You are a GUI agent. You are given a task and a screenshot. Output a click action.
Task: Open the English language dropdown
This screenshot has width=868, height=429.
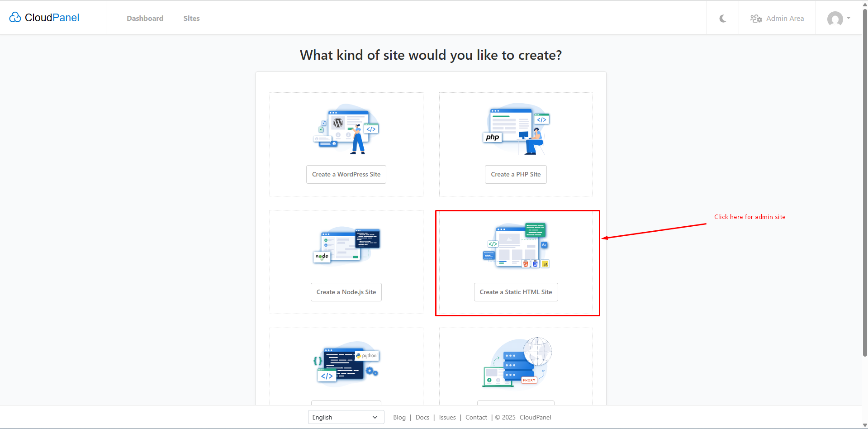pyautogui.click(x=346, y=417)
